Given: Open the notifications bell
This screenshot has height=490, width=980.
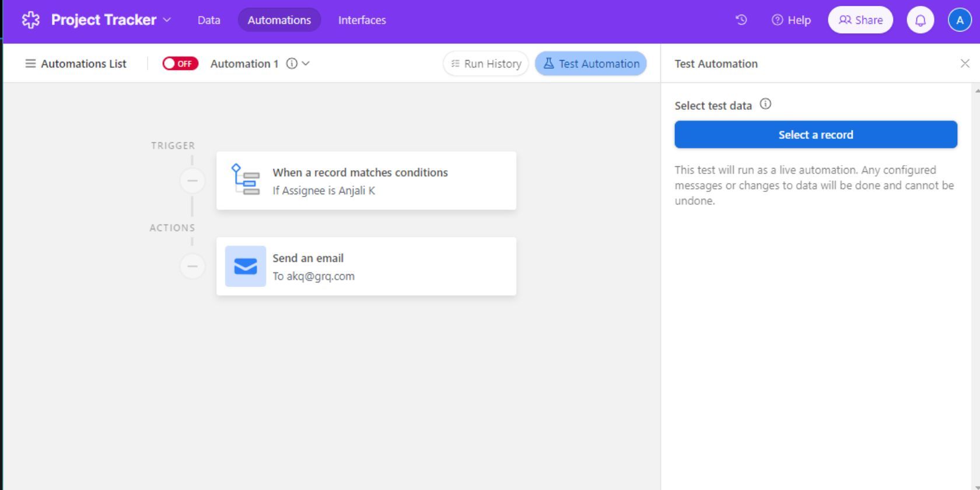Looking at the screenshot, I should 920,20.
